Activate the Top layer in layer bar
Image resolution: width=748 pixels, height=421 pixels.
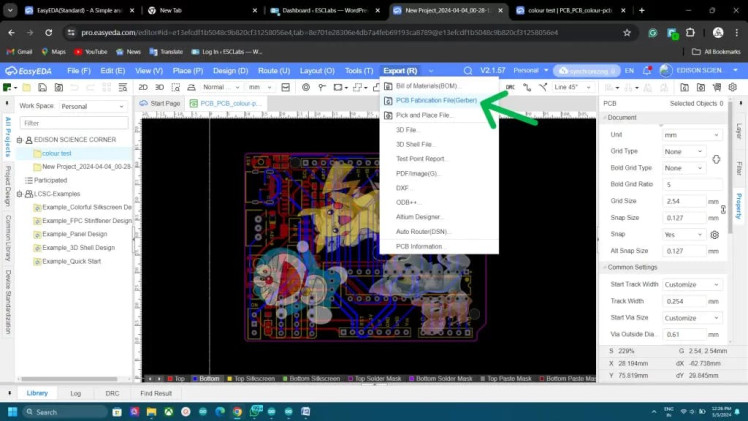179,379
